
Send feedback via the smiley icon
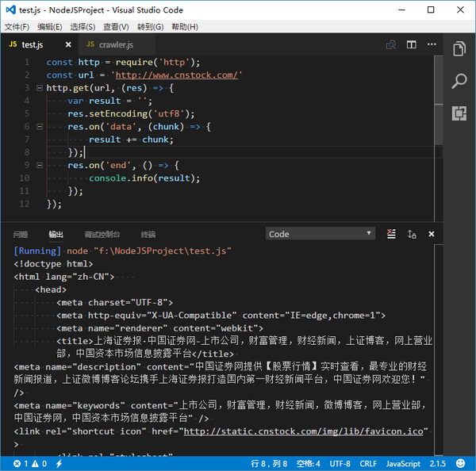tap(460, 463)
